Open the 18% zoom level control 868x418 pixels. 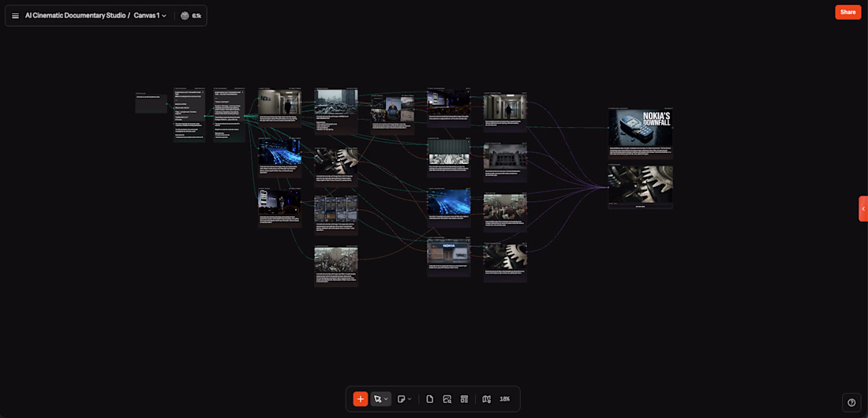[505, 398]
